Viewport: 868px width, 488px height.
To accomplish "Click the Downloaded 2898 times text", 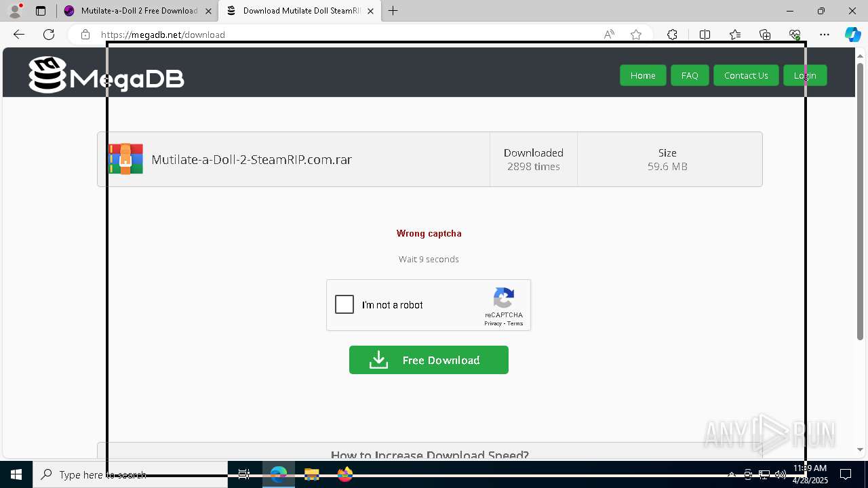I will [x=534, y=159].
